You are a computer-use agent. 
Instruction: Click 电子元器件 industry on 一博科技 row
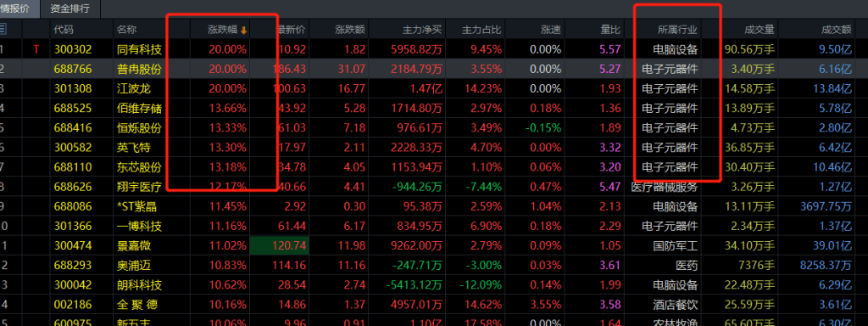(x=670, y=226)
